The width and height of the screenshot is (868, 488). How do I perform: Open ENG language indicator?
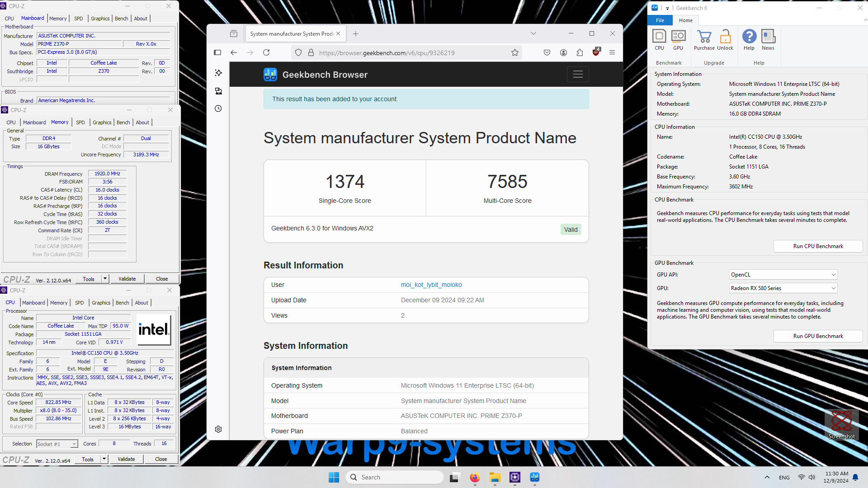tap(784, 478)
